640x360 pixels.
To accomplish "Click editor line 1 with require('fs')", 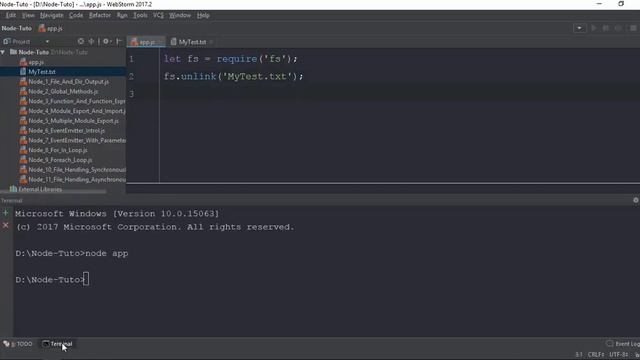I will pyautogui.click(x=231, y=59).
